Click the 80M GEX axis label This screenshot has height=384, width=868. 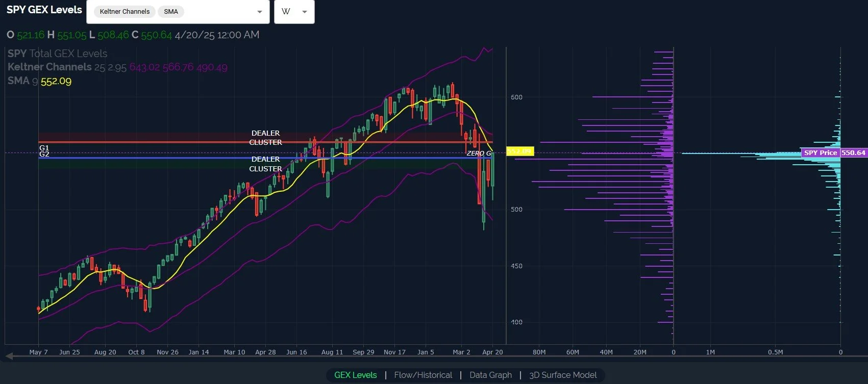click(539, 352)
